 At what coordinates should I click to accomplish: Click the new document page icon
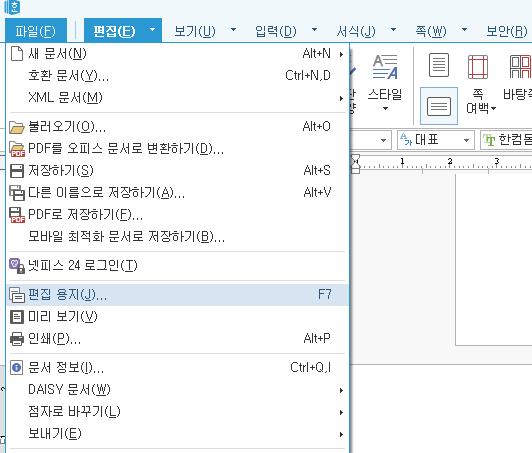click(17, 54)
